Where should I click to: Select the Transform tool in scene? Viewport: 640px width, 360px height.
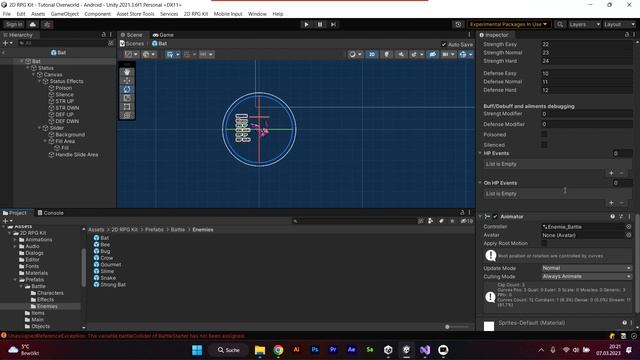click(x=127, y=115)
